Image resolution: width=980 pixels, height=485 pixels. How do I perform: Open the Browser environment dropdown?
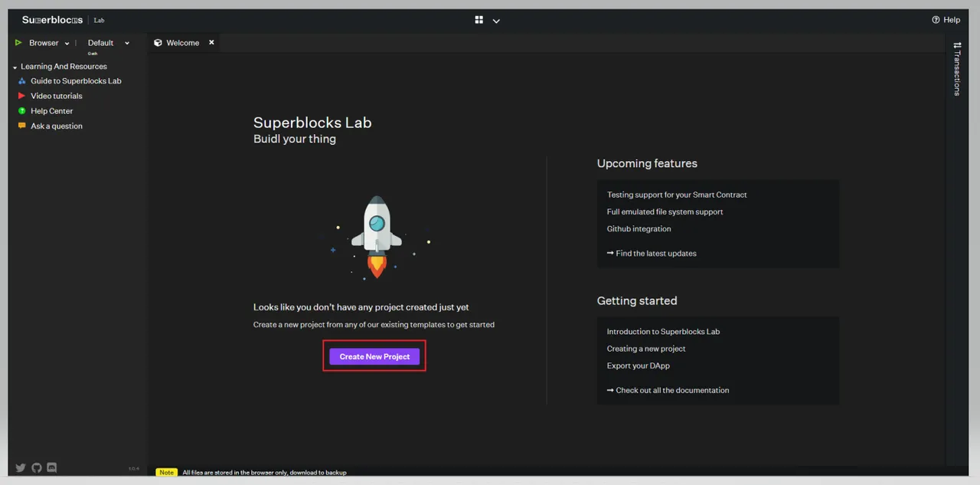[49, 43]
